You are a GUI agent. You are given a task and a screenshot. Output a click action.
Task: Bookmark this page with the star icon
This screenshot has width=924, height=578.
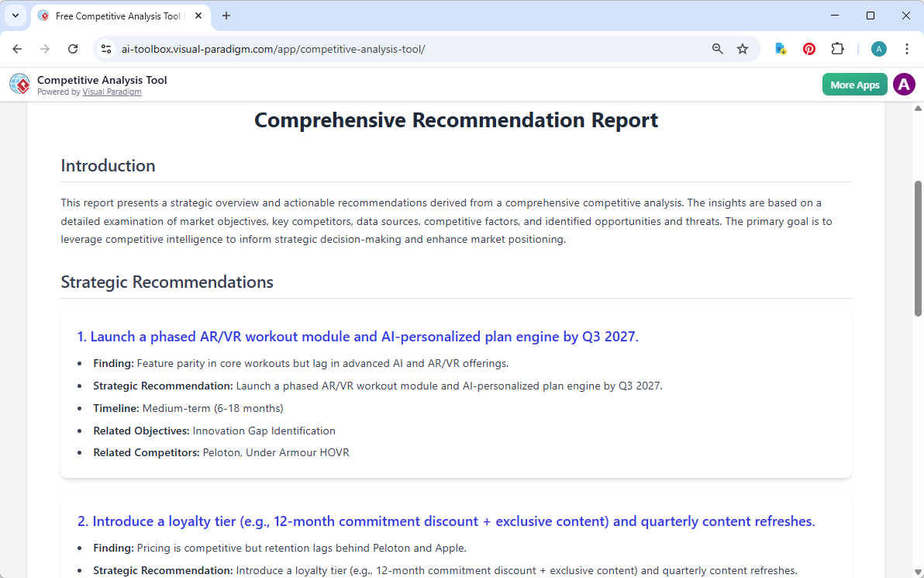pos(743,48)
